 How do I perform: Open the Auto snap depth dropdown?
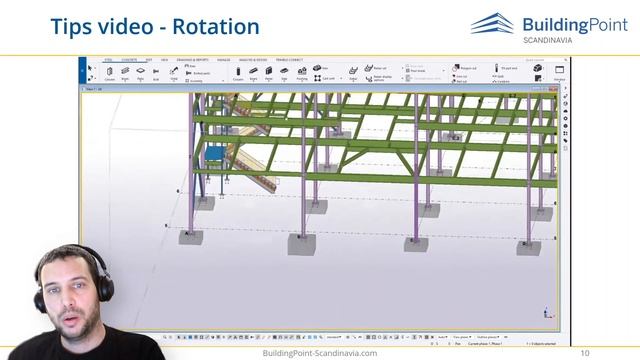(442, 337)
